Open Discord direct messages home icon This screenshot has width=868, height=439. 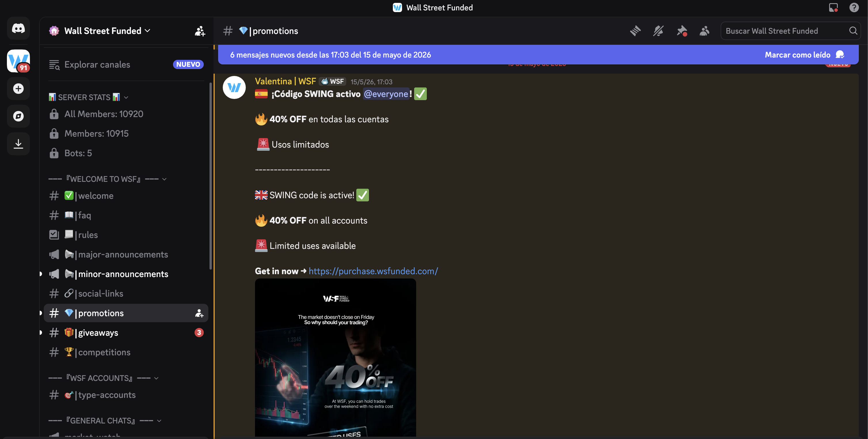pyautogui.click(x=18, y=28)
